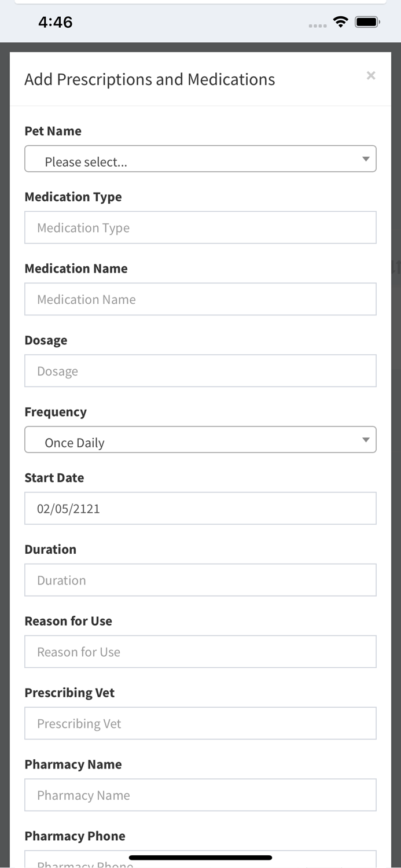401x868 pixels.
Task: Open the Pet Name dropdown
Action: [x=200, y=159]
